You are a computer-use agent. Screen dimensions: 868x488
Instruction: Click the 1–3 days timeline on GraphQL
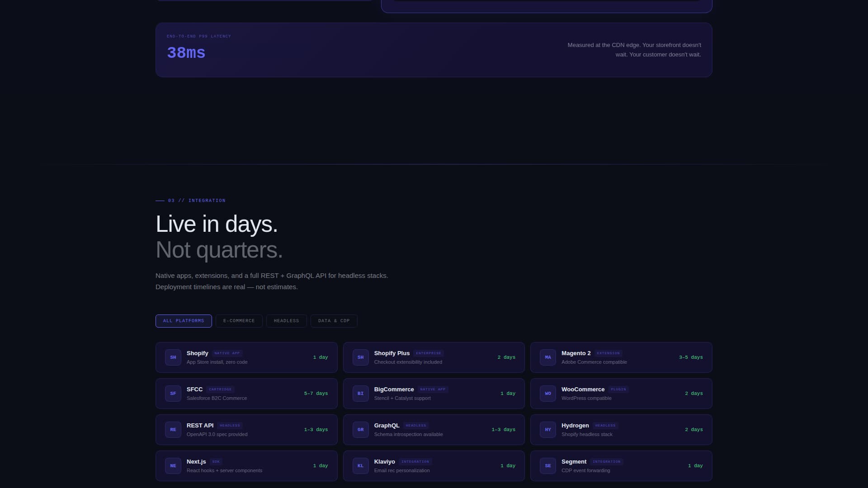[x=503, y=430]
